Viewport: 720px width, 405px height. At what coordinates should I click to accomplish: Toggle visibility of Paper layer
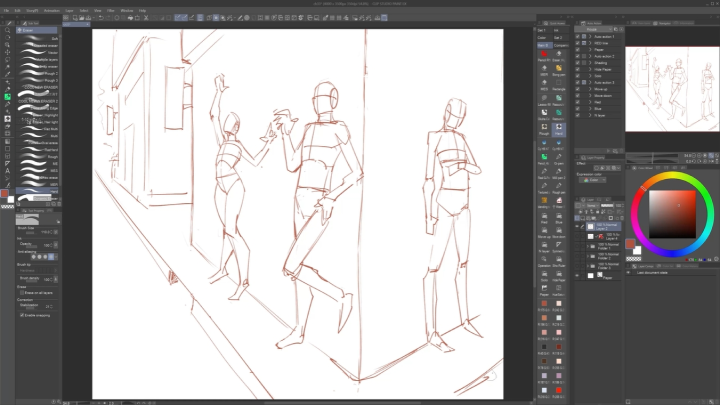[577, 276]
